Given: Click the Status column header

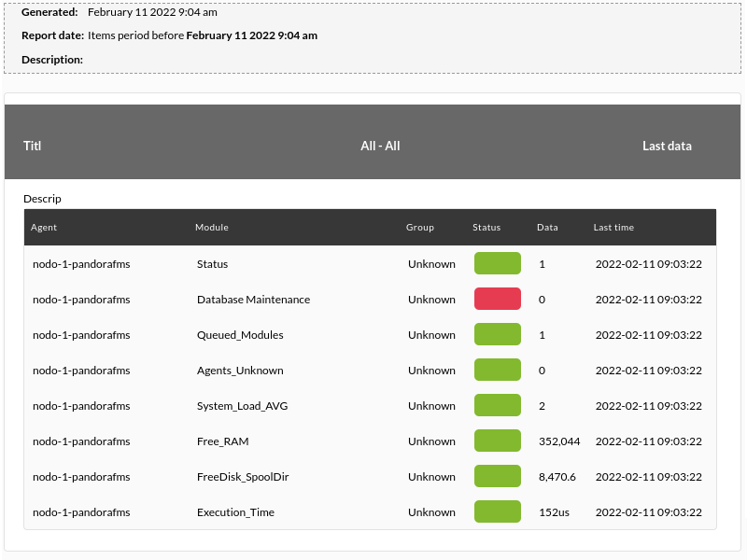Looking at the screenshot, I should tap(486, 227).
